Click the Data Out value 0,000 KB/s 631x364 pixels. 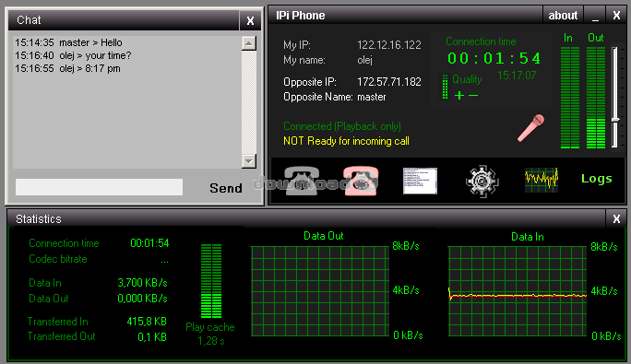142,299
